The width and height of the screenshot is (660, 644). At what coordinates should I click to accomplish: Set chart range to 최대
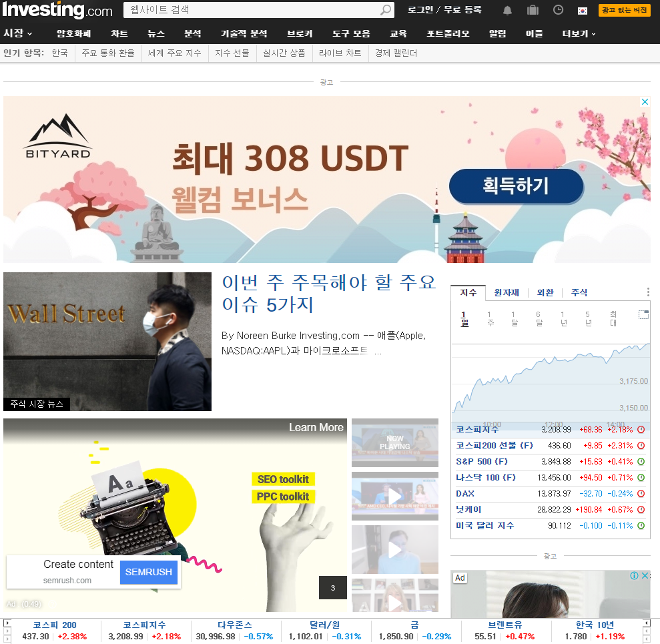pyautogui.click(x=613, y=319)
